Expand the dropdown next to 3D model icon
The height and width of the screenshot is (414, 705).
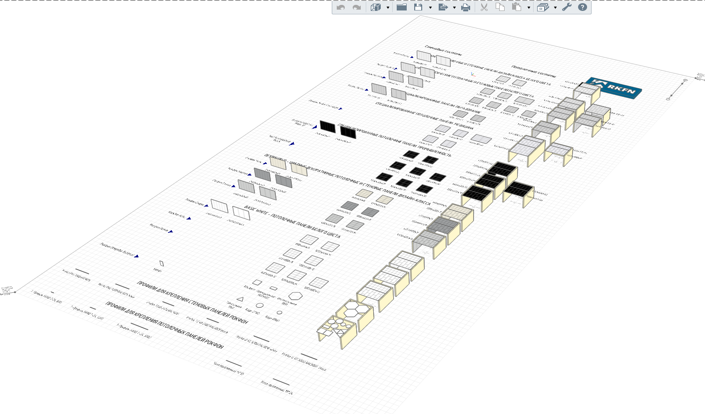click(x=388, y=7)
